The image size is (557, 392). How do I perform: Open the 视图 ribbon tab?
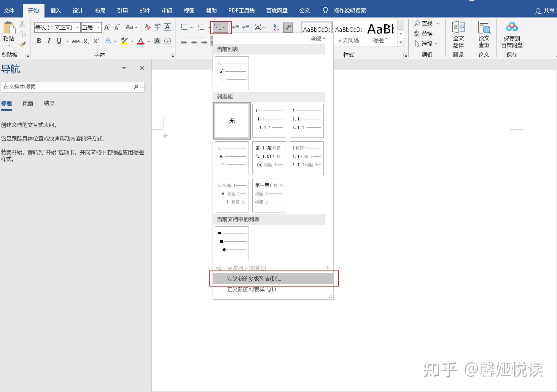(x=189, y=11)
